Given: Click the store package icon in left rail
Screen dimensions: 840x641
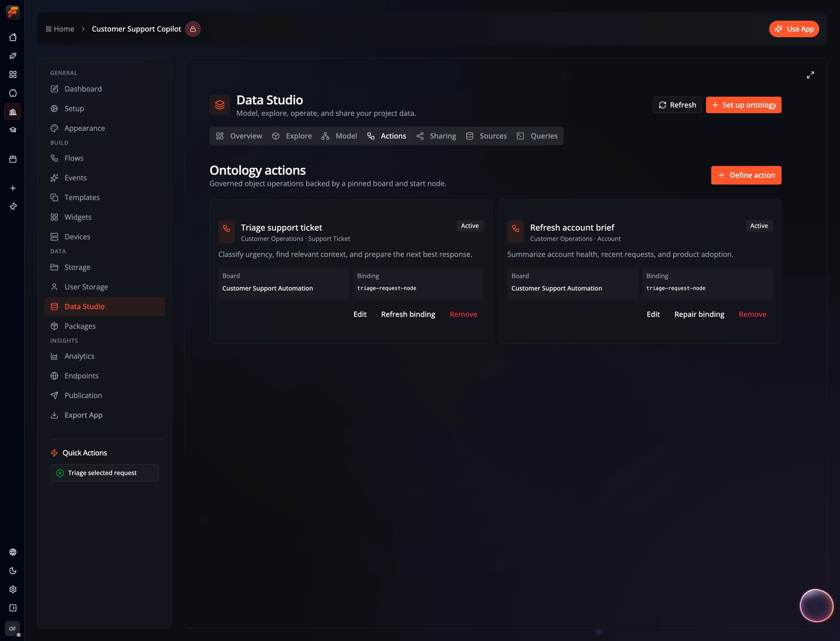Looking at the screenshot, I should tap(13, 159).
